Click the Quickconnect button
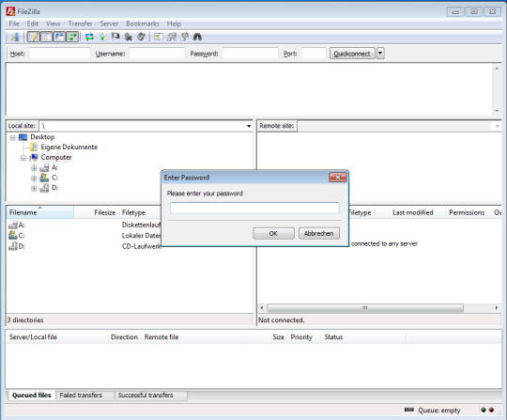The height and width of the screenshot is (420, 507). 352,54
